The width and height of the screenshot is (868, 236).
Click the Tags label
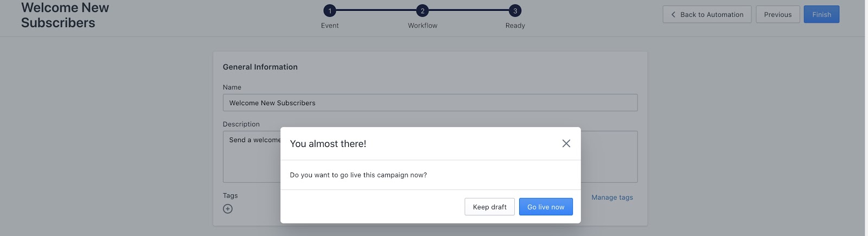click(230, 195)
